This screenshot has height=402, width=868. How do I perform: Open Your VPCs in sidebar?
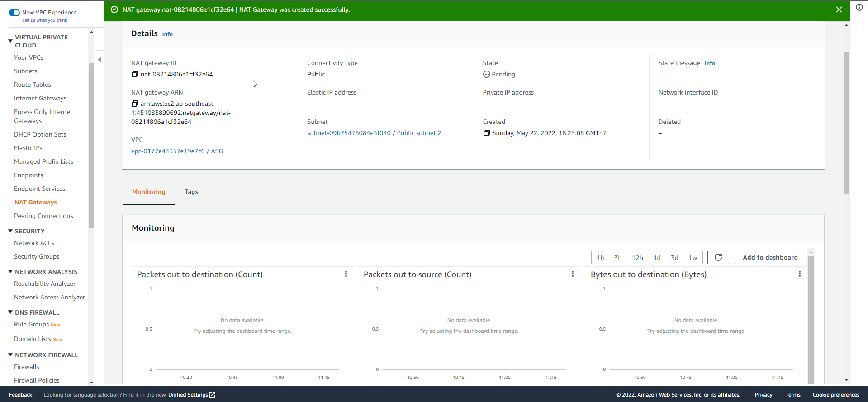tap(28, 57)
